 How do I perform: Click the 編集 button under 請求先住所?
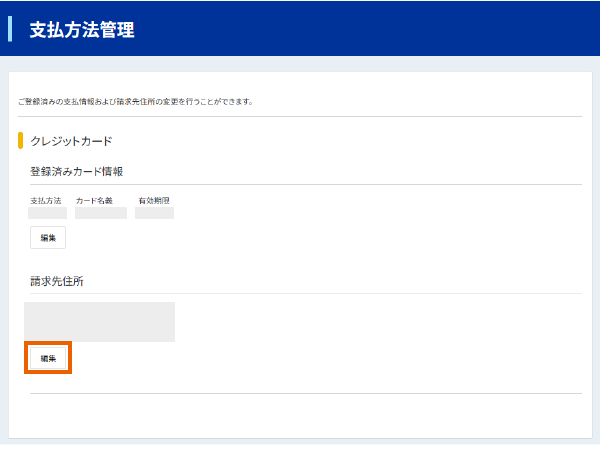tap(48, 358)
